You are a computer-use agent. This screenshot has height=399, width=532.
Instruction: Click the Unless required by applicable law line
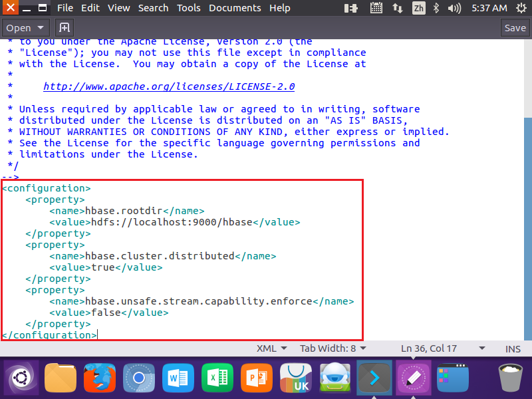[x=213, y=109]
